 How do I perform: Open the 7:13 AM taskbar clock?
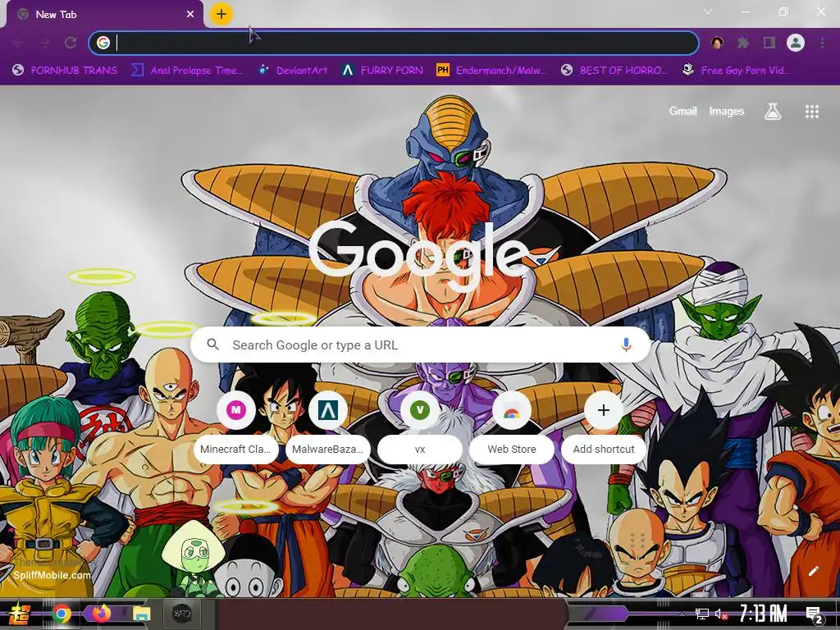point(763,614)
